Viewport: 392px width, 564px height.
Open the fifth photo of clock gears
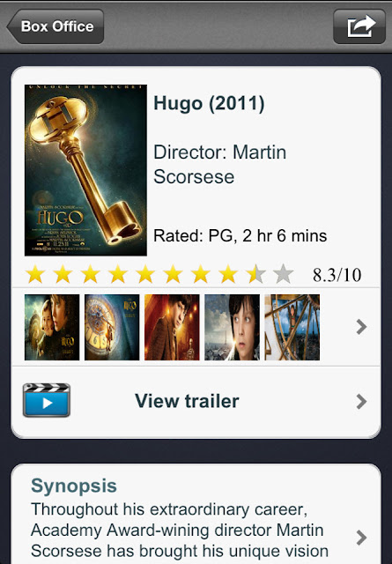(x=292, y=327)
